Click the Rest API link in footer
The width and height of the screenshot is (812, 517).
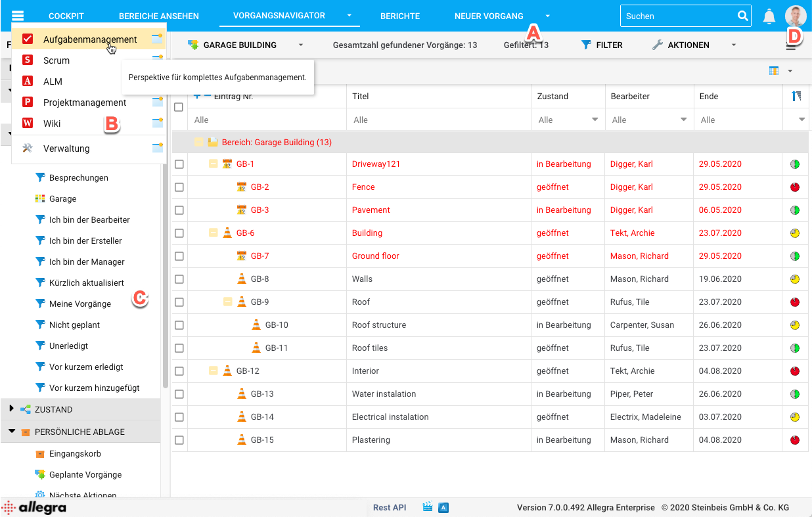390,508
